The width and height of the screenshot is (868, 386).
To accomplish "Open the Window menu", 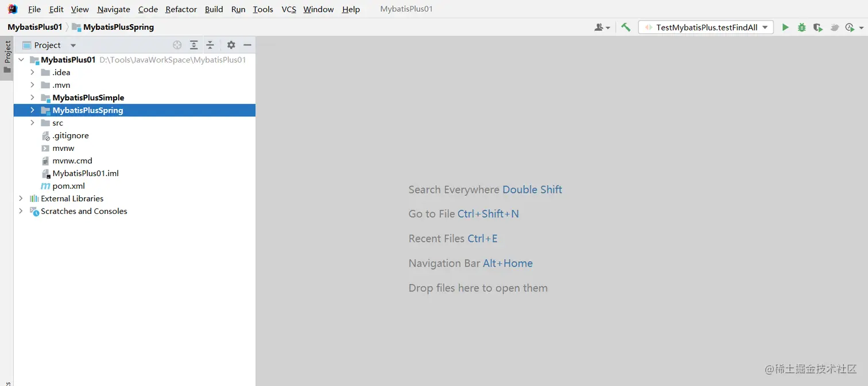I will (319, 9).
